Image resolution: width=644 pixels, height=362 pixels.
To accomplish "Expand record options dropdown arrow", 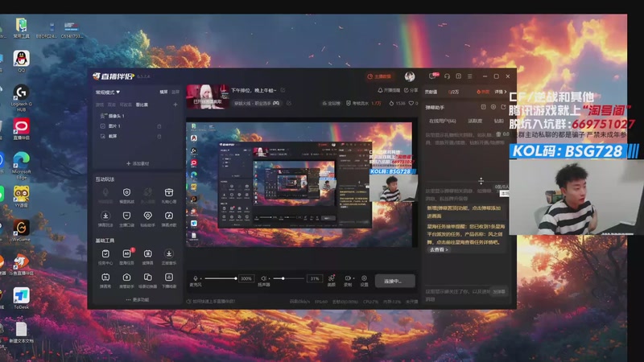I will 353,278.
